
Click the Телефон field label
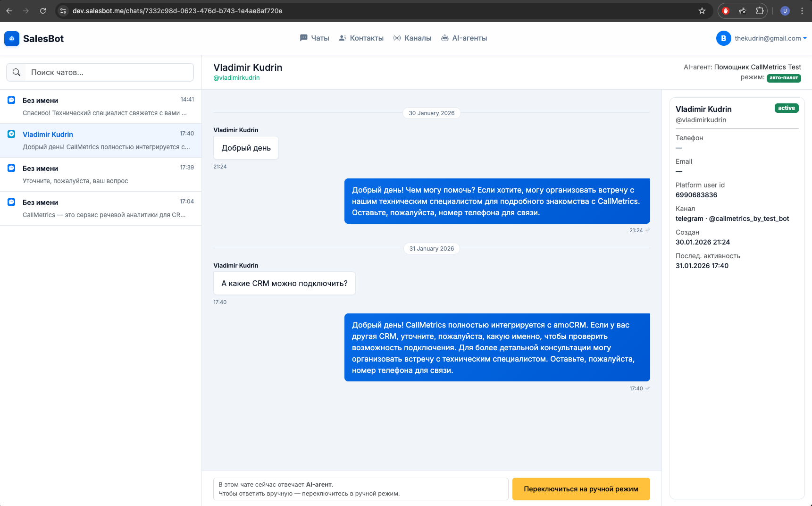pos(689,138)
